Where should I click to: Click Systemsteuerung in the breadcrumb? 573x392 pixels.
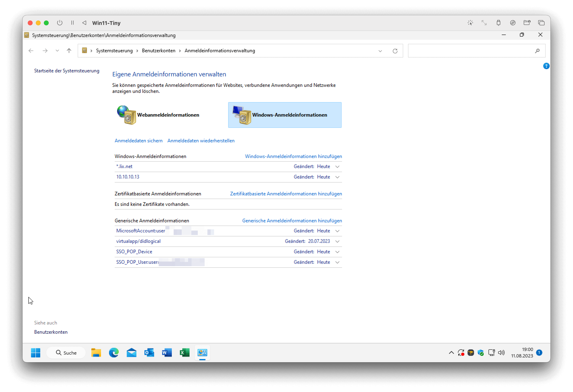(x=114, y=50)
